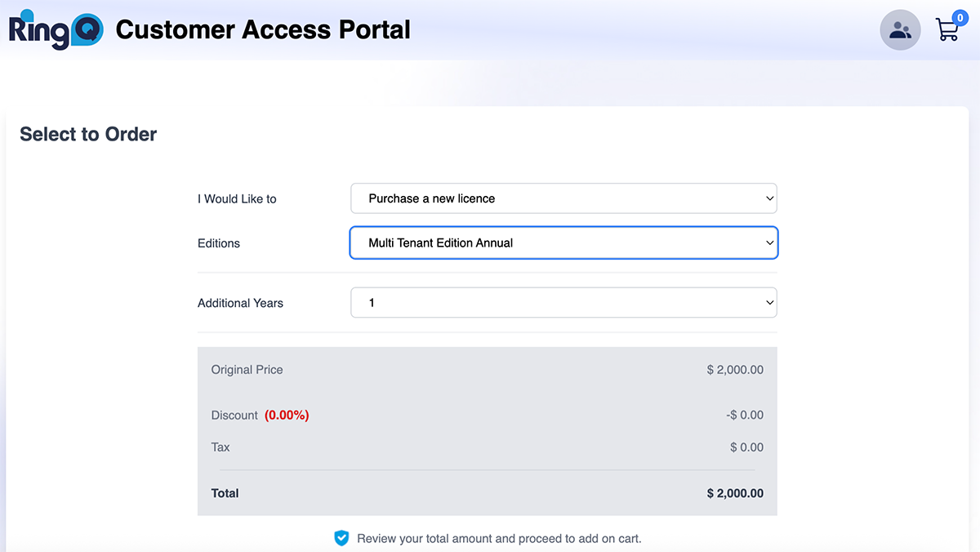Open the Additional Years dropdown
Screen dimensions: 980x552
(563, 303)
